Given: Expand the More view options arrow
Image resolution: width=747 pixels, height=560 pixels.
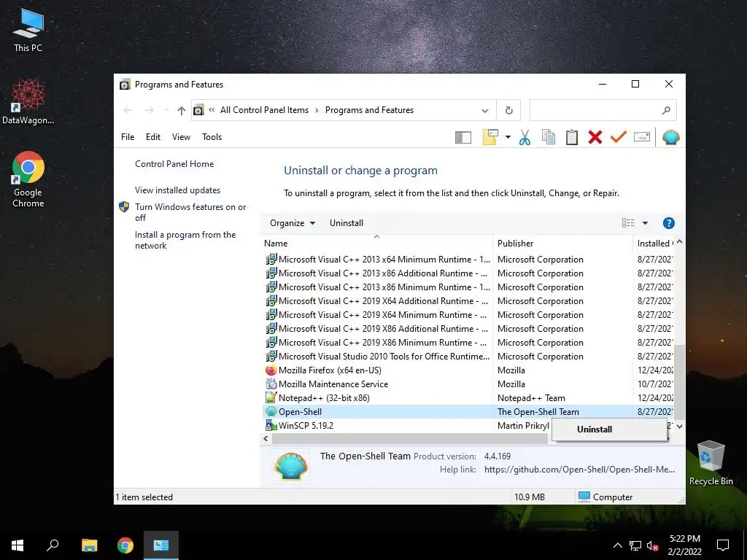Looking at the screenshot, I should pos(645,223).
